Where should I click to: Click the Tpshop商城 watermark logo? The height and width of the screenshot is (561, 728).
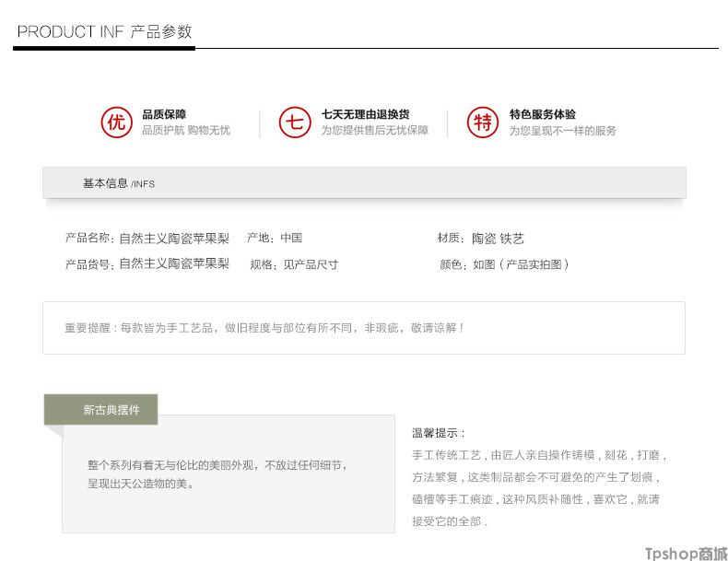686,552
